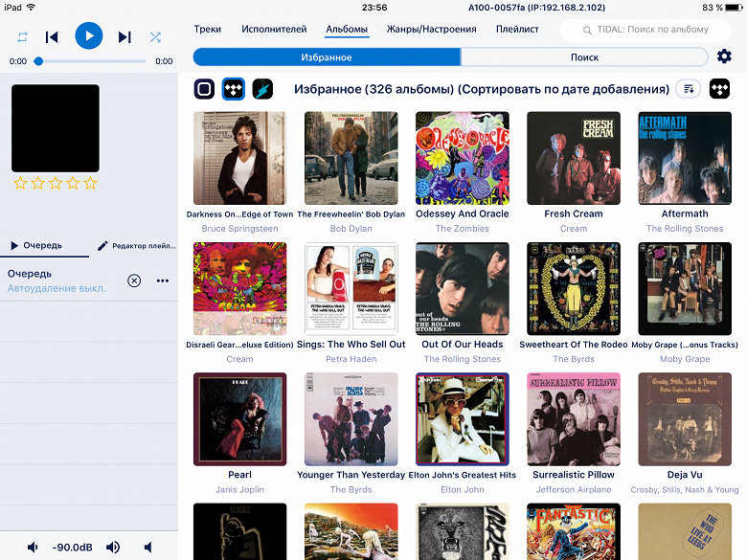The height and width of the screenshot is (560, 747).
Task: Open Out Of Our Heads cover
Action: (x=463, y=288)
